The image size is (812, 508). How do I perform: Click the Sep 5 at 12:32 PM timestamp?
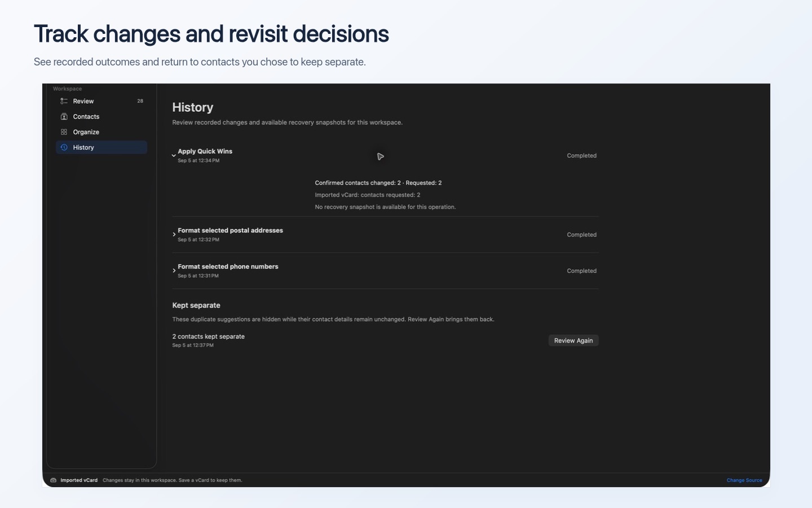(x=198, y=240)
